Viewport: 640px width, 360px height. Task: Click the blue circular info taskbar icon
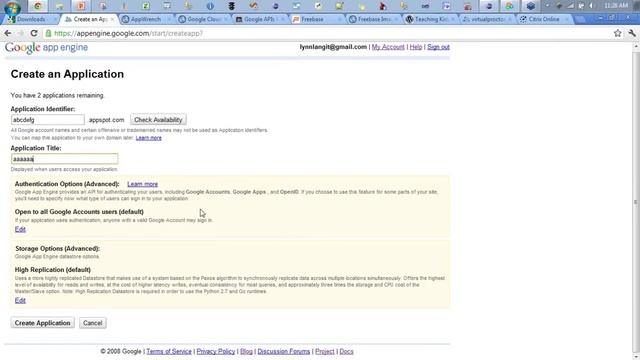coord(210,6)
